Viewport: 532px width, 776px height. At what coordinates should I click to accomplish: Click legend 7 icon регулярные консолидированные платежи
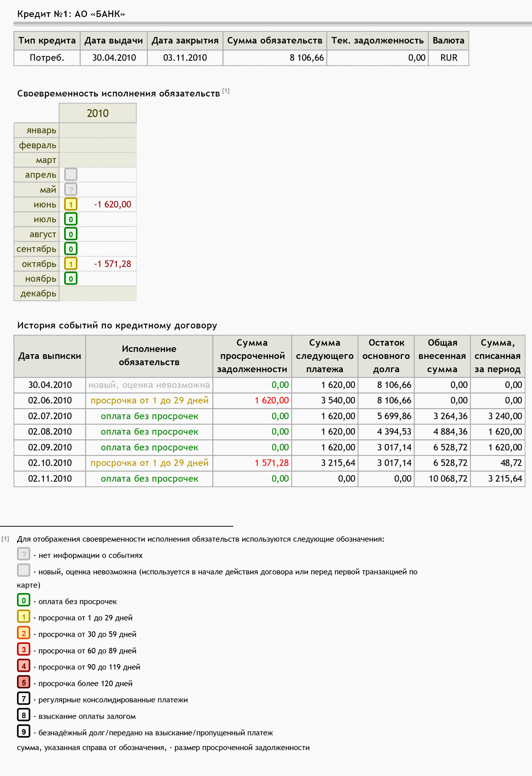coord(24,698)
